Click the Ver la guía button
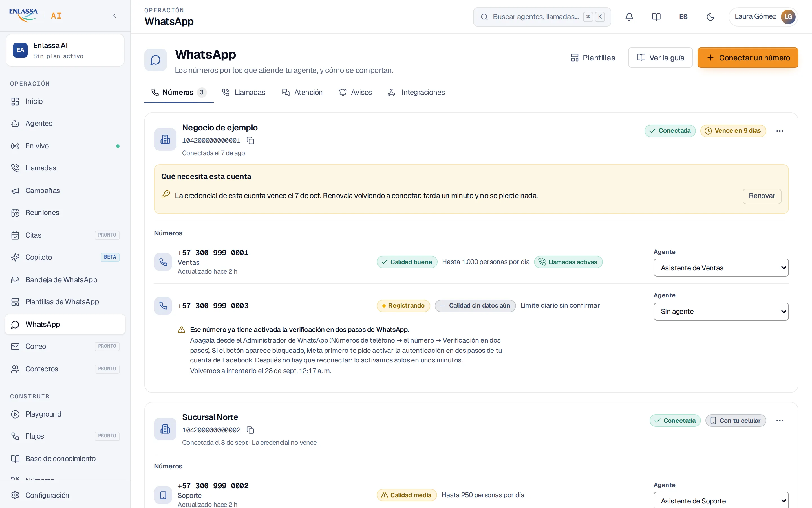812x508 pixels. (x=660, y=58)
